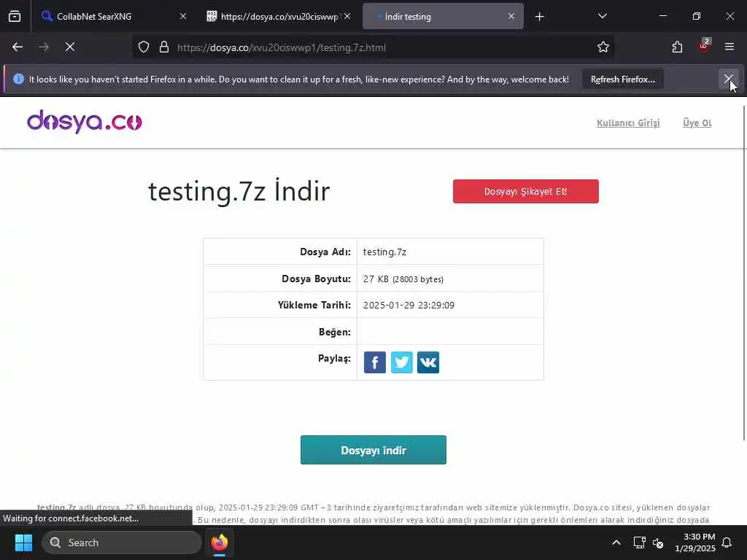Click the testing.7z İndir heading
Image resolution: width=747 pixels, height=560 pixels.
[x=239, y=192]
